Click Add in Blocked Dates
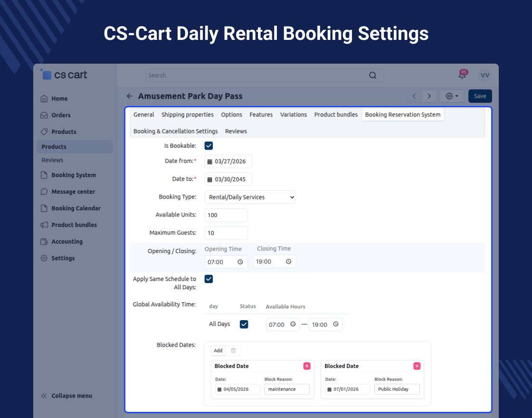Image resolution: width=532 pixels, height=418 pixels. click(x=218, y=351)
